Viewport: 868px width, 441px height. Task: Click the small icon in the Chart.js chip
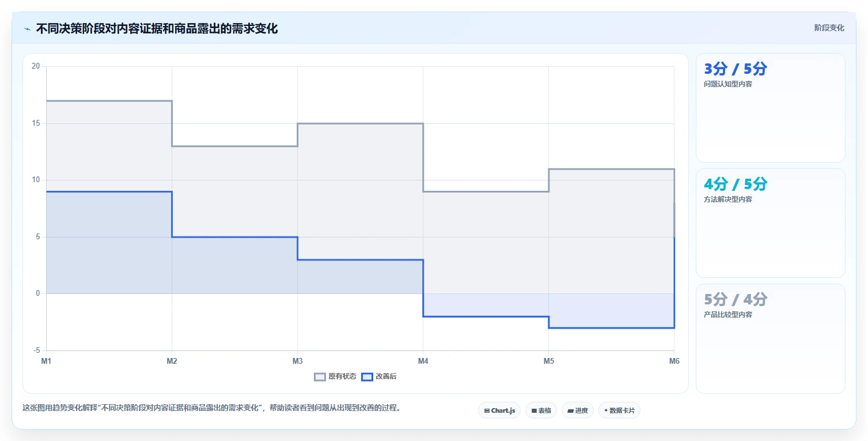tap(487, 411)
